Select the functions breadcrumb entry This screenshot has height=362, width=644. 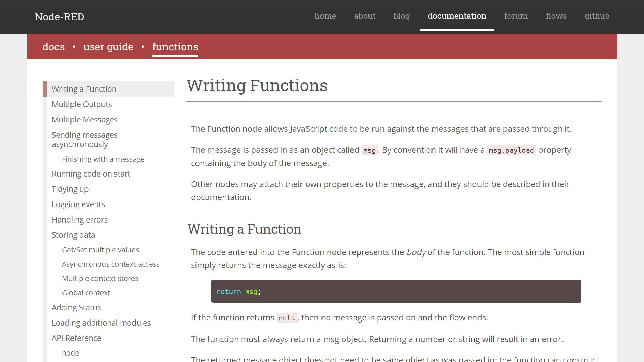tap(175, 47)
